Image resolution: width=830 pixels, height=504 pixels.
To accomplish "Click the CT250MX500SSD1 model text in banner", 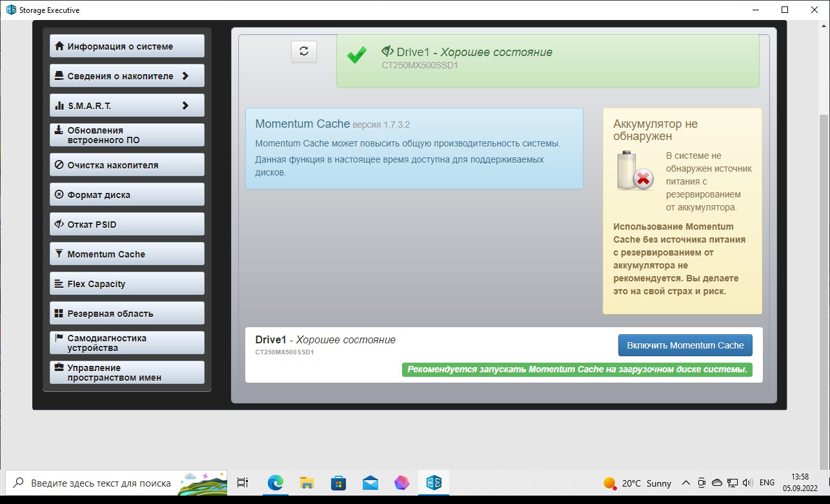I will tap(420, 65).
